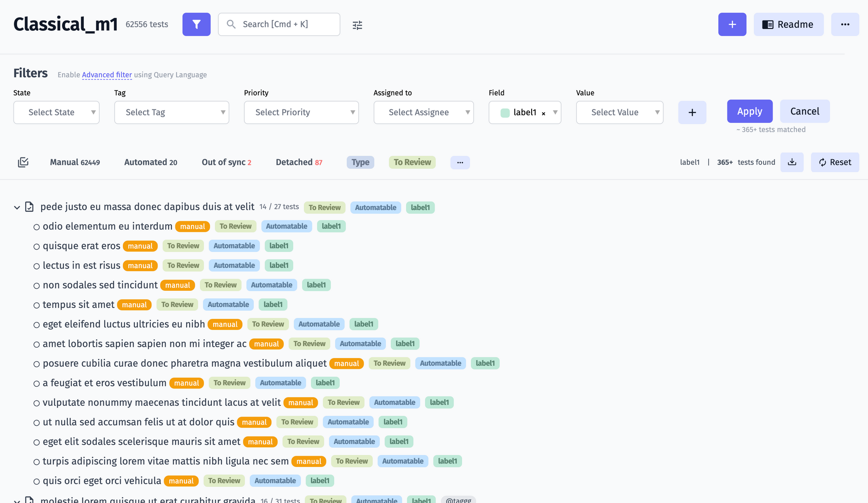Select circle for quisque erat eros
868x503 pixels.
(x=36, y=247)
